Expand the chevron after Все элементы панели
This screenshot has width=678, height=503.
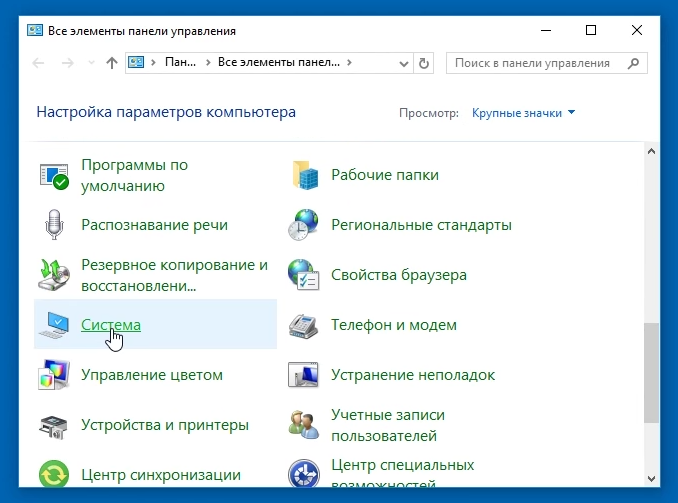coord(349,63)
